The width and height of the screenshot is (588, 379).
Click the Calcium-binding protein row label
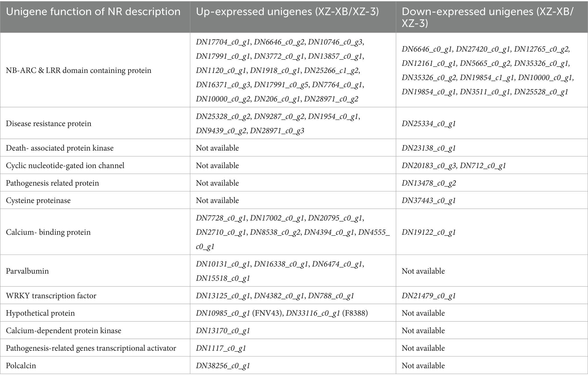(x=48, y=232)
